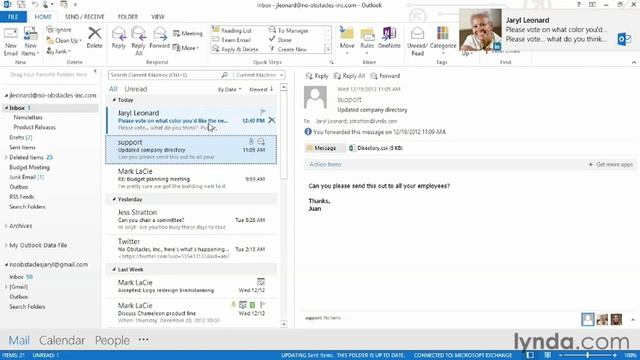The height and width of the screenshot is (360, 640).
Task: Collapse the Yesterday group
Action: [114, 200]
